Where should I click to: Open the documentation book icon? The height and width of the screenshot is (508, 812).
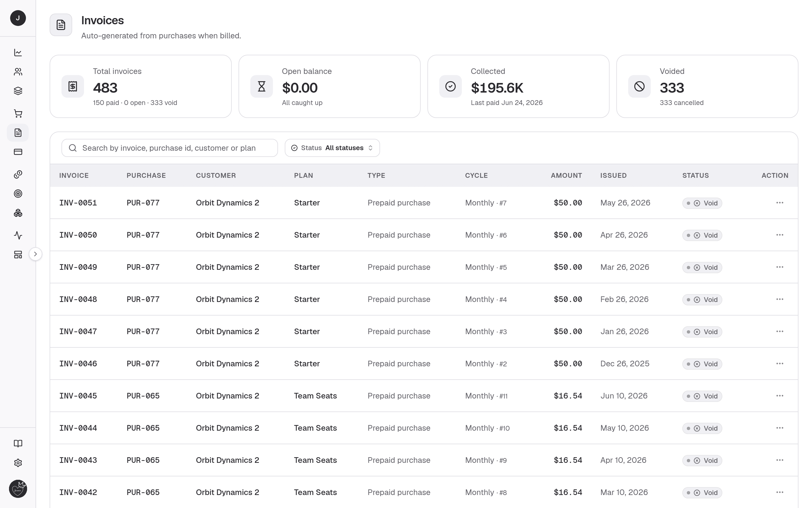tap(18, 443)
